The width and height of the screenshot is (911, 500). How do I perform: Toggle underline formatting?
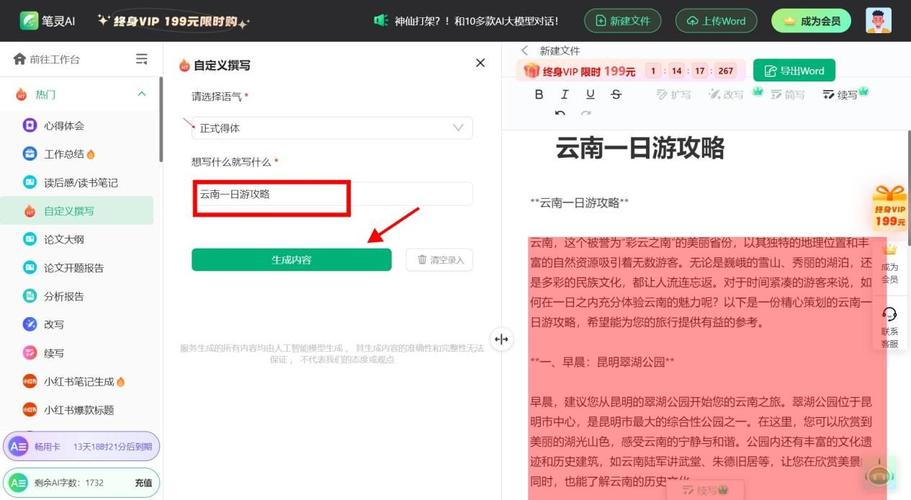tap(590, 94)
